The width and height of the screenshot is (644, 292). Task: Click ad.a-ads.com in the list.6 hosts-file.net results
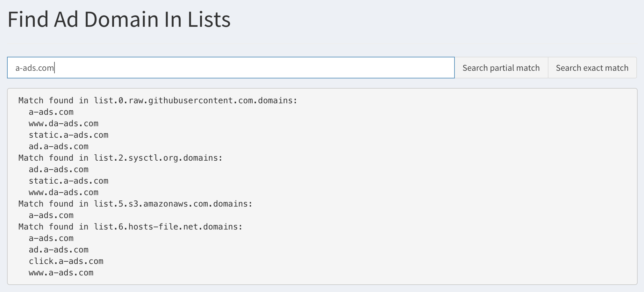(x=59, y=250)
